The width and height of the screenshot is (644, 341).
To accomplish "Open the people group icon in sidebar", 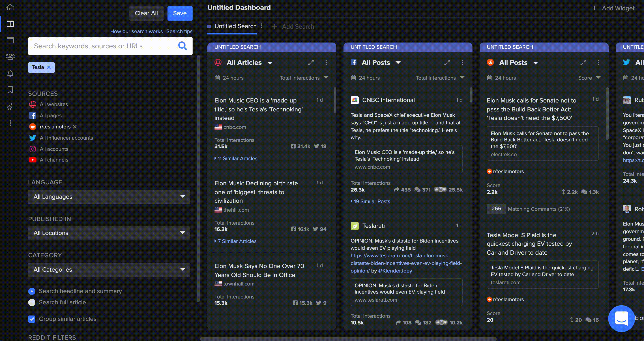I will pyautogui.click(x=10, y=57).
